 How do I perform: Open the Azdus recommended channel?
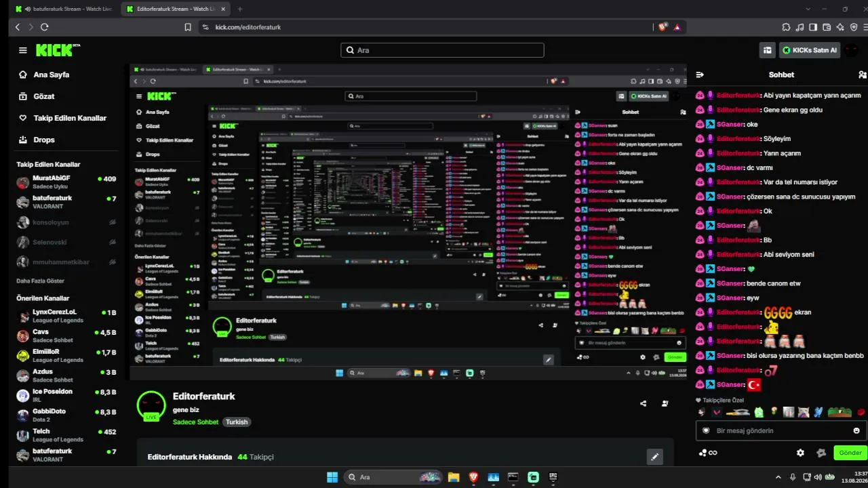point(66,375)
